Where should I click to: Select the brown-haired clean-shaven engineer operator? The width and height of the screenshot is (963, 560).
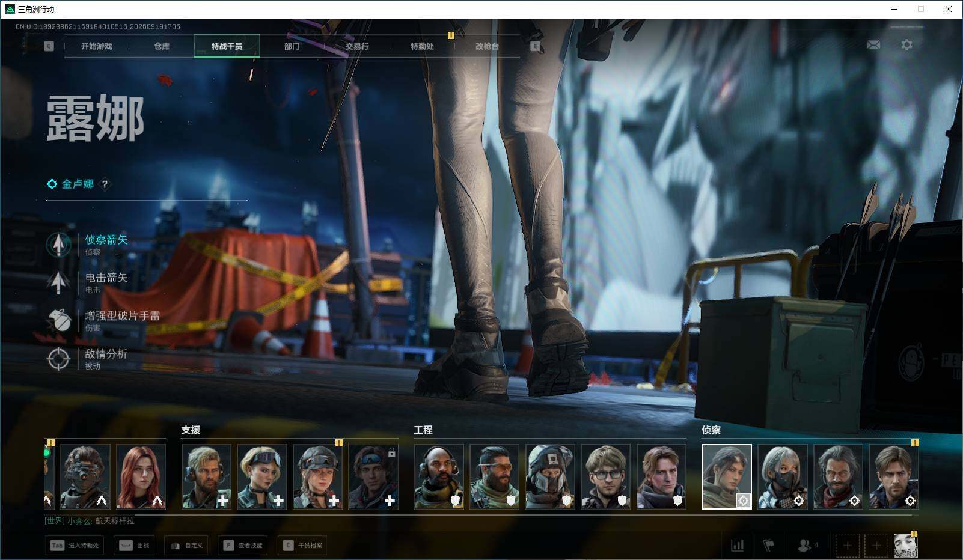click(661, 476)
